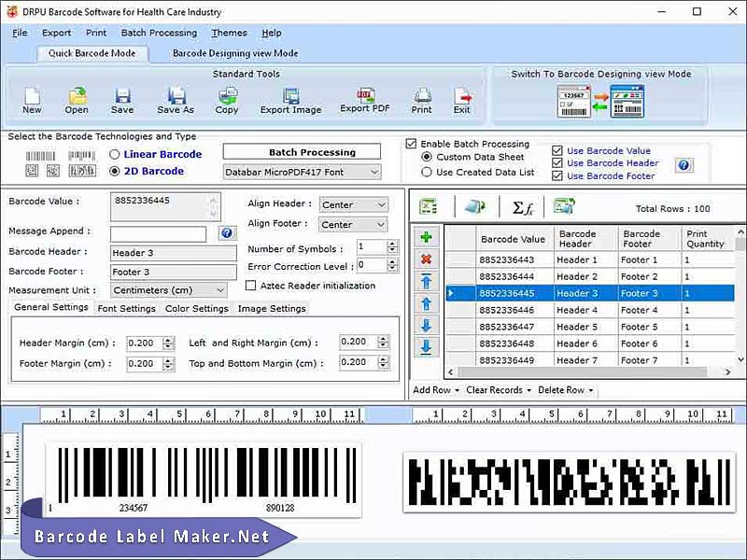Click the batch processing help icon
The width and height of the screenshot is (747, 560).
click(684, 165)
